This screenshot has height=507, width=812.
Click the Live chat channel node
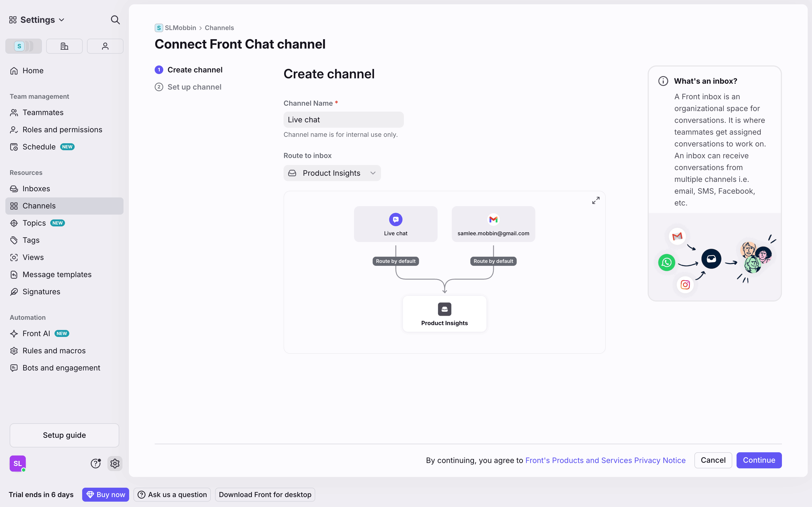tap(396, 224)
